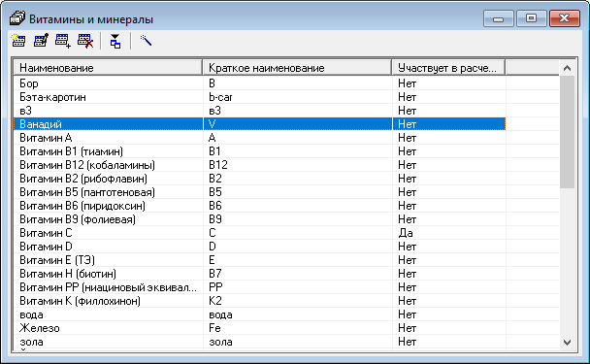Click the short name вода cell
Screen dimensions: 590x364
point(298,314)
